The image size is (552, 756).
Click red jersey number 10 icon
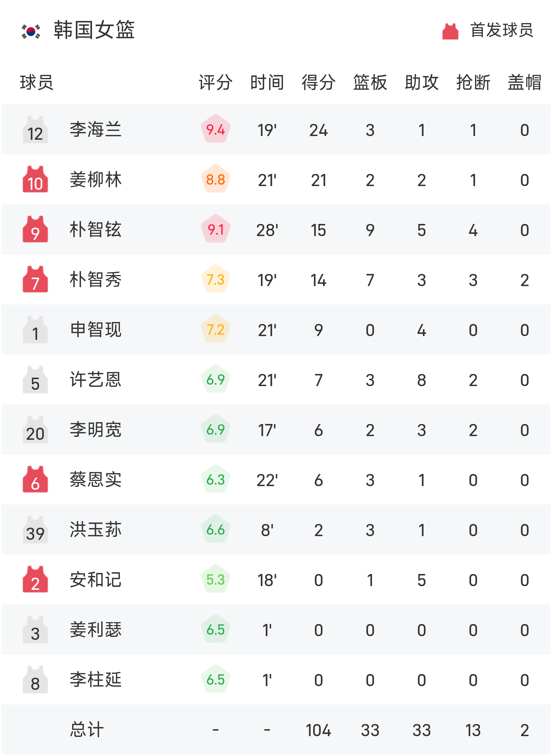tap(35, 179)
